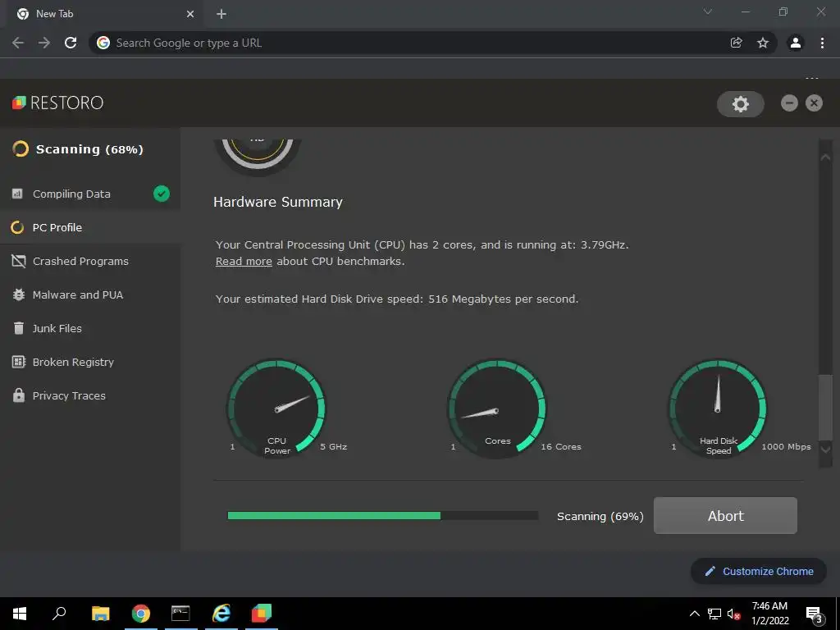Click the Restoro logo
The image size is (840, 630).
point(58,103)
